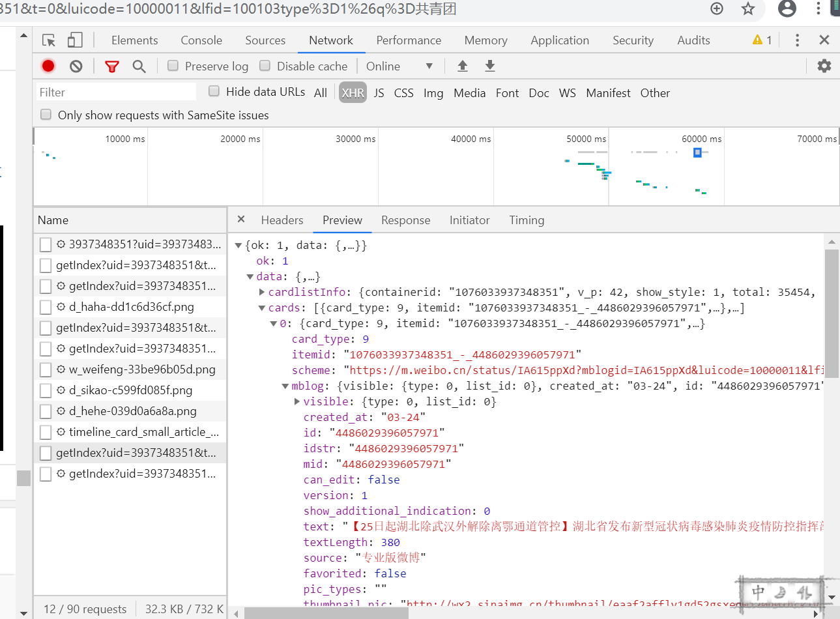Enable the Disable cache checkbox
840x619 pixels.
point(265,66)
